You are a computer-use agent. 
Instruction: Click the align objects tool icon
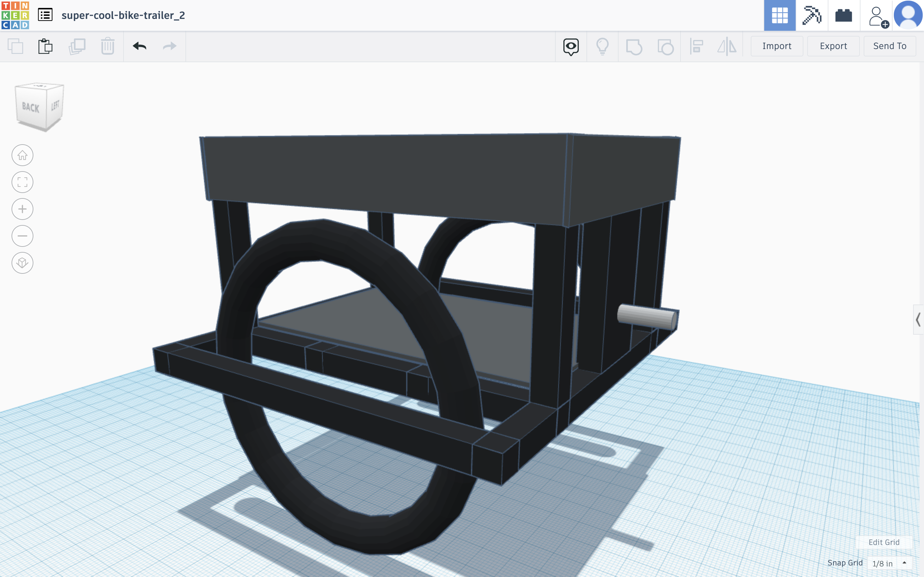[x=696, y=46]
